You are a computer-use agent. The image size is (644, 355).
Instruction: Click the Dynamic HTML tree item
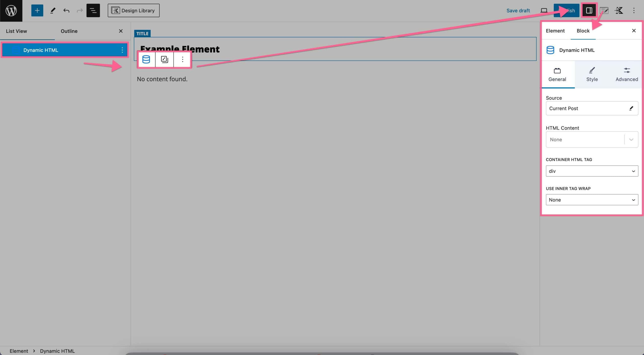coord(41,50)
